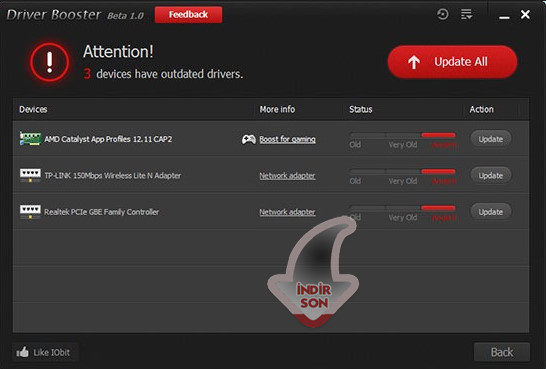Open the Boost for gaming link
The height and width of the screenshot is (369, 546).
pyautogui.click(x=288, y=139)
